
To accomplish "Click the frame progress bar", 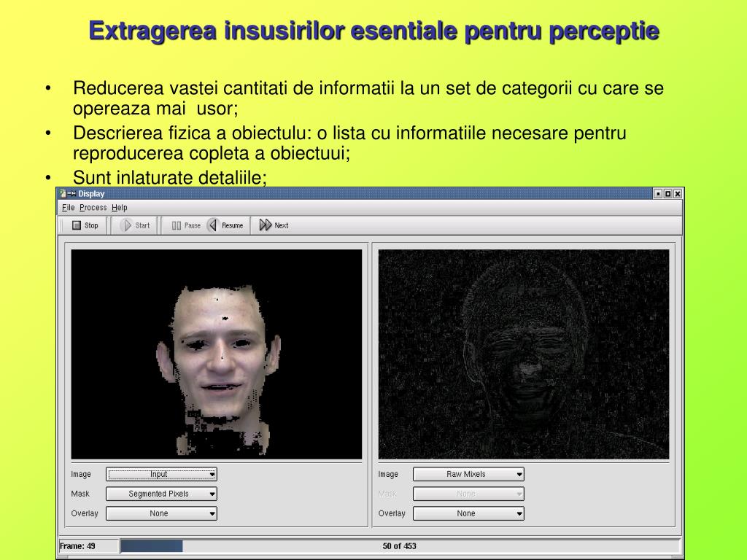I will [400, 546].
